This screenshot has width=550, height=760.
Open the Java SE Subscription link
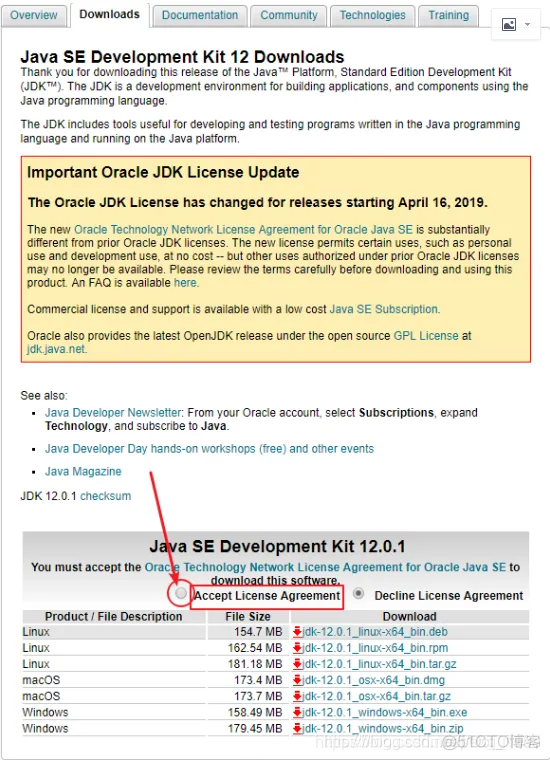point(384,309)
